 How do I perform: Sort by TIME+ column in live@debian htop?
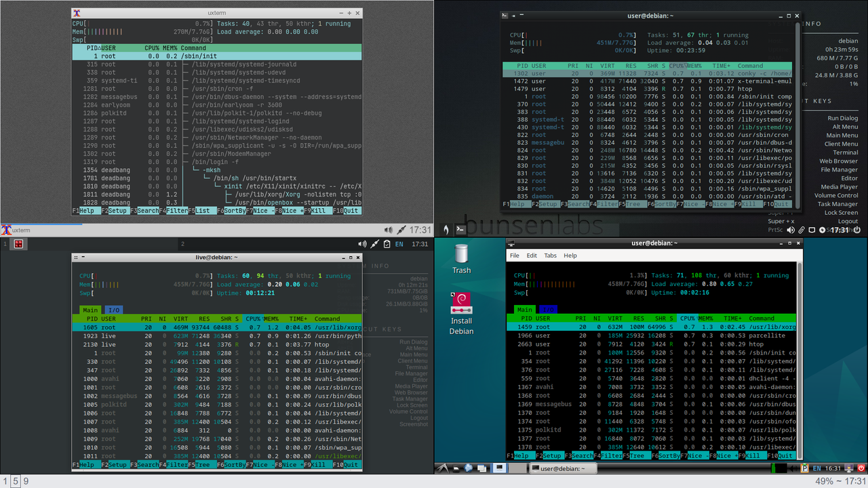[298, 318]
